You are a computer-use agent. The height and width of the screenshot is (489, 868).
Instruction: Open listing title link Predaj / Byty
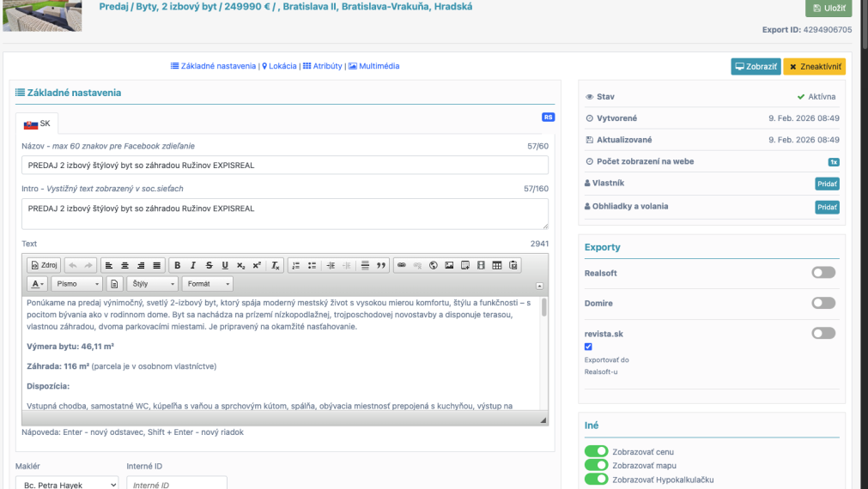coord(286,7)
